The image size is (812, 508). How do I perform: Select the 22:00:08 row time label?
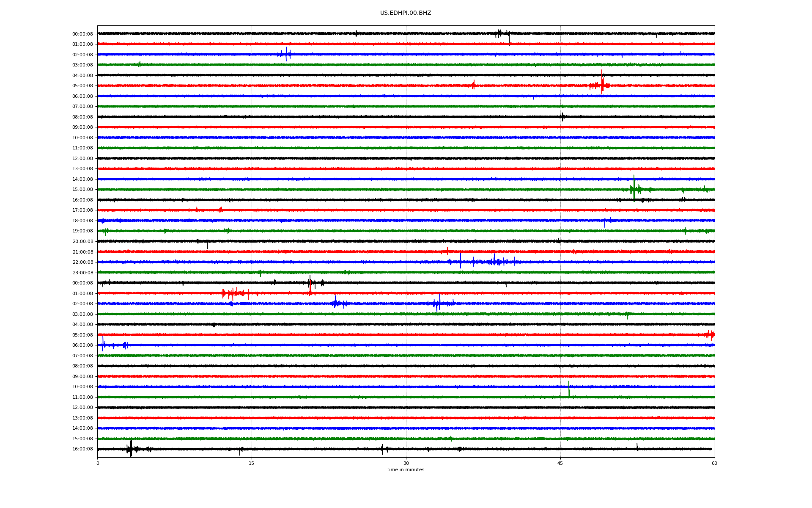(82, 262)
